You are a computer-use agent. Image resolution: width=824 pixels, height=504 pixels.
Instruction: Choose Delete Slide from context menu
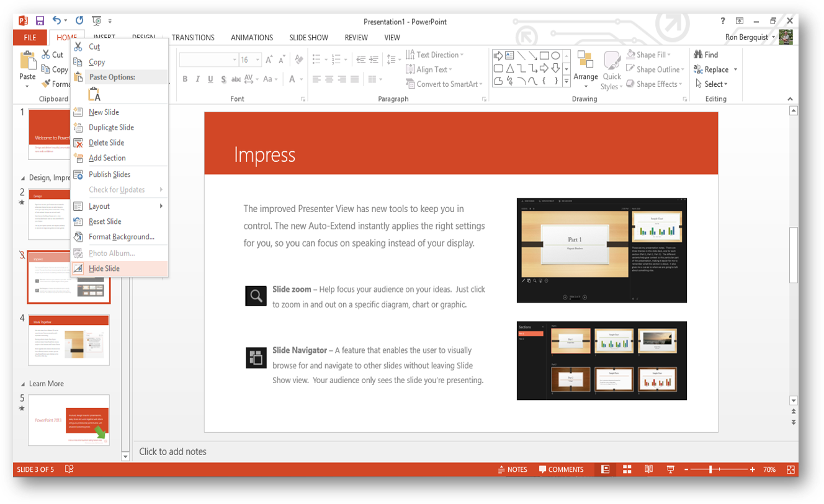coord(119,143)
